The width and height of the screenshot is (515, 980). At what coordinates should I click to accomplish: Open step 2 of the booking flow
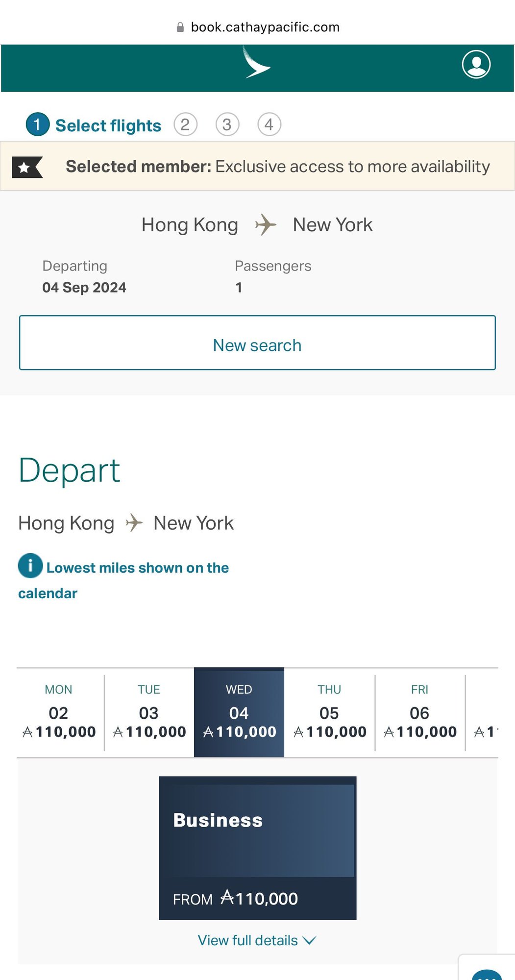pyautogui.click(x=185, y=124)
